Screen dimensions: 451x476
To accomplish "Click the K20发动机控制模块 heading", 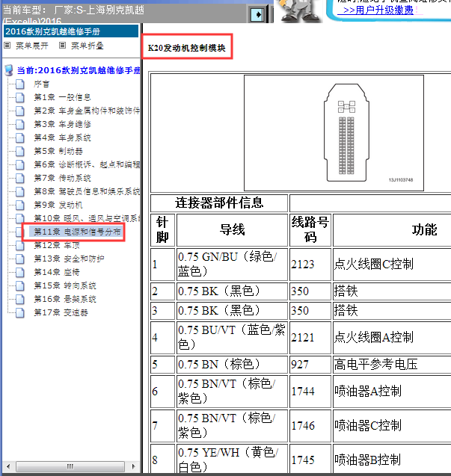I will (186, 48).
